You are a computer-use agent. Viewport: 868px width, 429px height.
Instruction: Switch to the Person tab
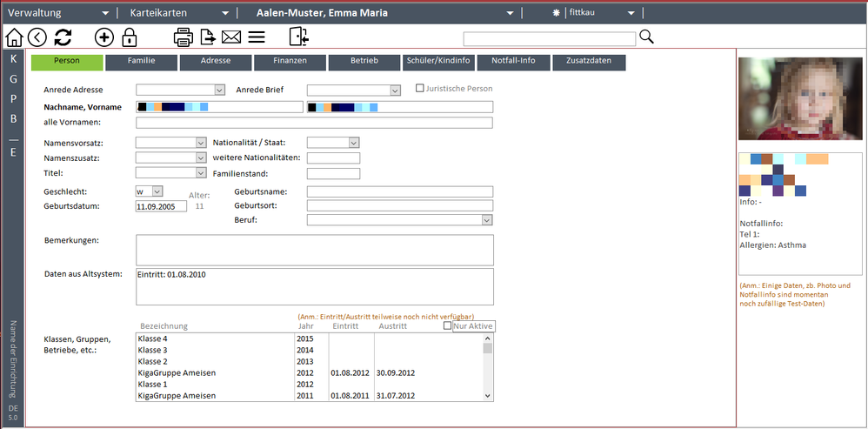tap(67, 63)
